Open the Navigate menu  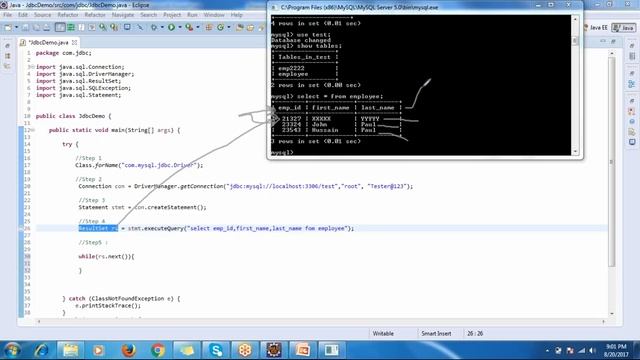click(x=123, y=15)
